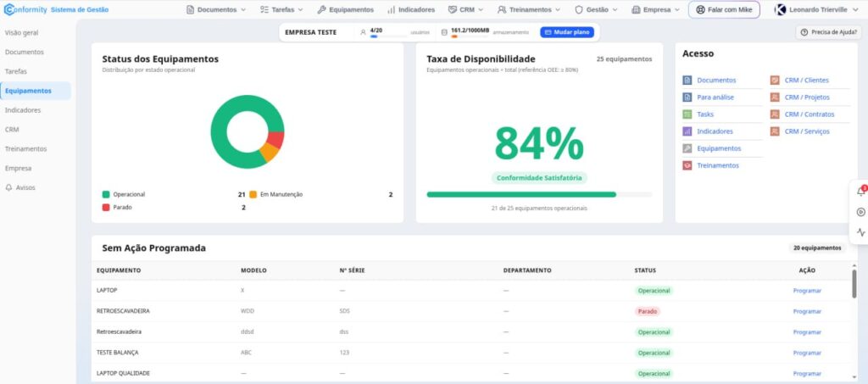Expand the Tarefas top menu dropdown
868x384 pixels.
(x=301, y=10)
